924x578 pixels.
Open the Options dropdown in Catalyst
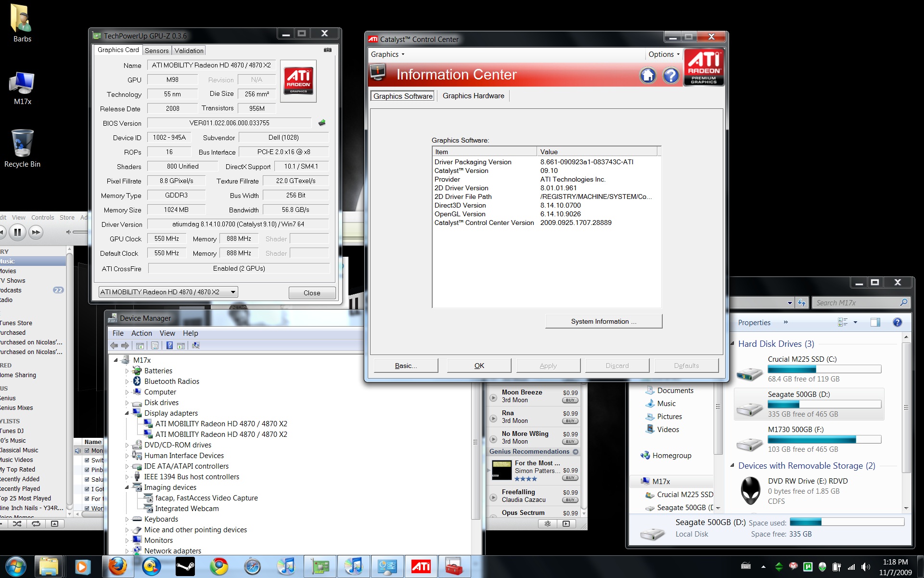coord(664,54)
